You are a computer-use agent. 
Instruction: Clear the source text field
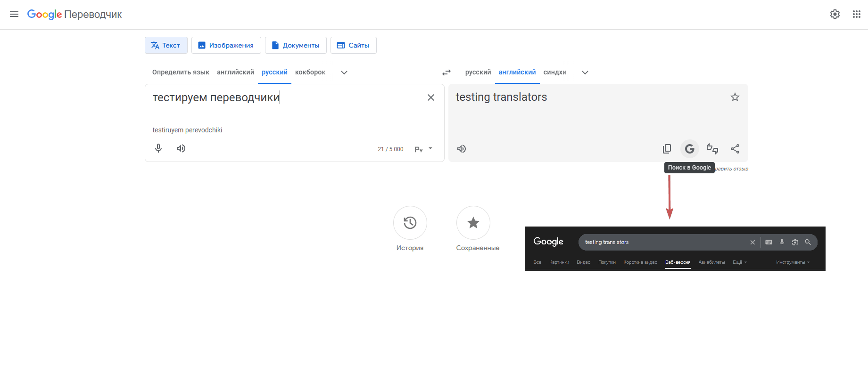431,97
